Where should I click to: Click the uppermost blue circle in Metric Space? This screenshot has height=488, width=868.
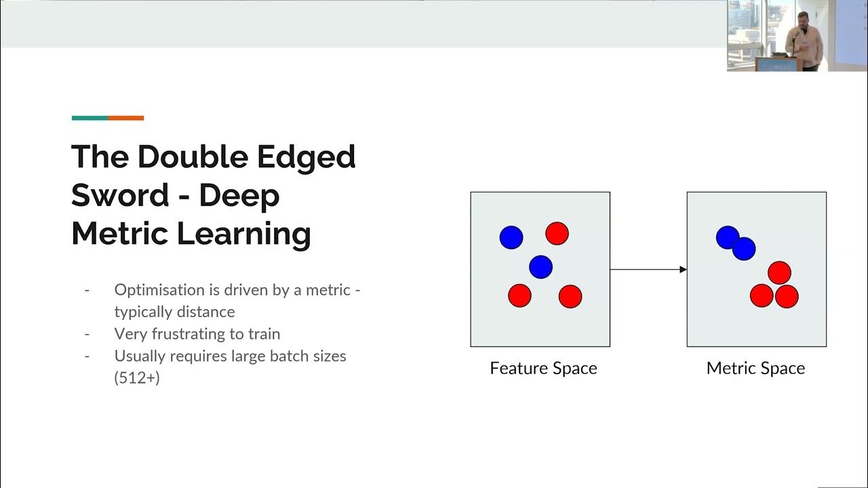[726, 237]
